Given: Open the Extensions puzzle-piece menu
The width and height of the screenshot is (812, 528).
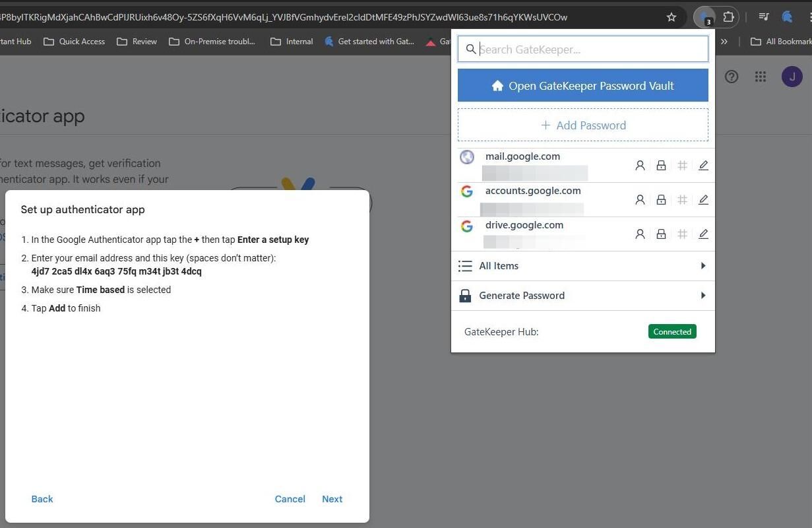Looking at the screenshot, I should pos(728,17).
